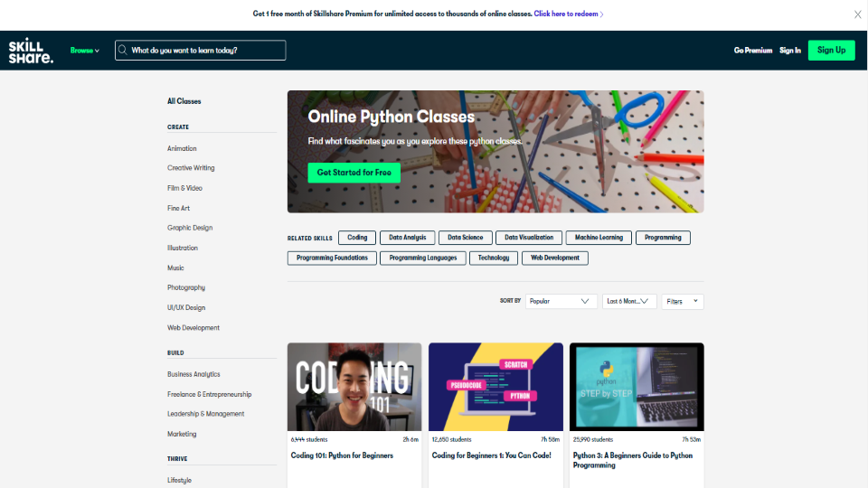Select the Coding related skill tag
Image resolution: width=868 pixels, height=488 pixels.
(357, 238)
